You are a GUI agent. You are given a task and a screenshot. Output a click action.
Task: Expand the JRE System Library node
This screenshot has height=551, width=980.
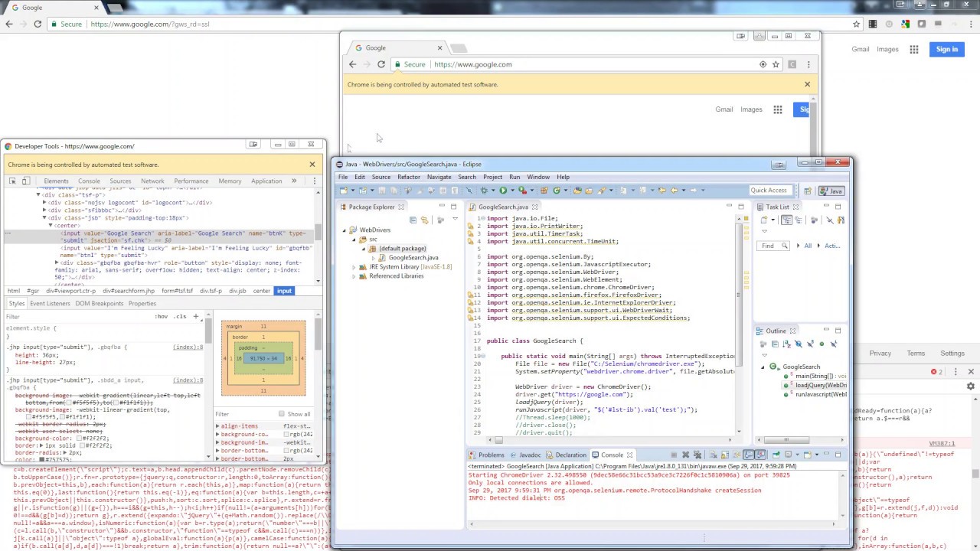[x=354, y=267]
